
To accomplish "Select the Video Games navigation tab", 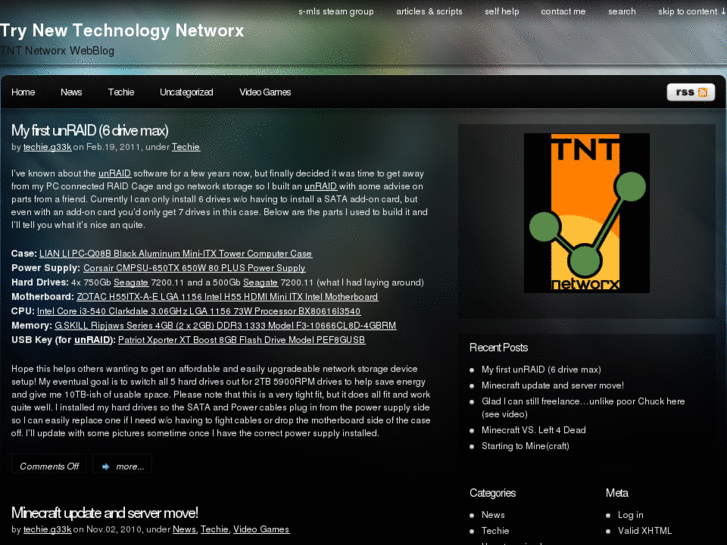I will point(265,92).
